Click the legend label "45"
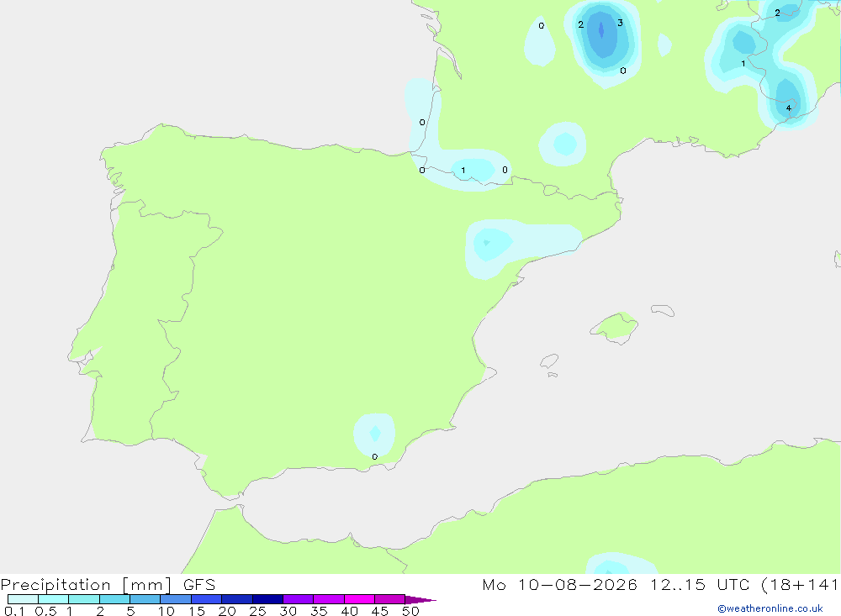The image size is (841, 616). [x=380, y=611]
